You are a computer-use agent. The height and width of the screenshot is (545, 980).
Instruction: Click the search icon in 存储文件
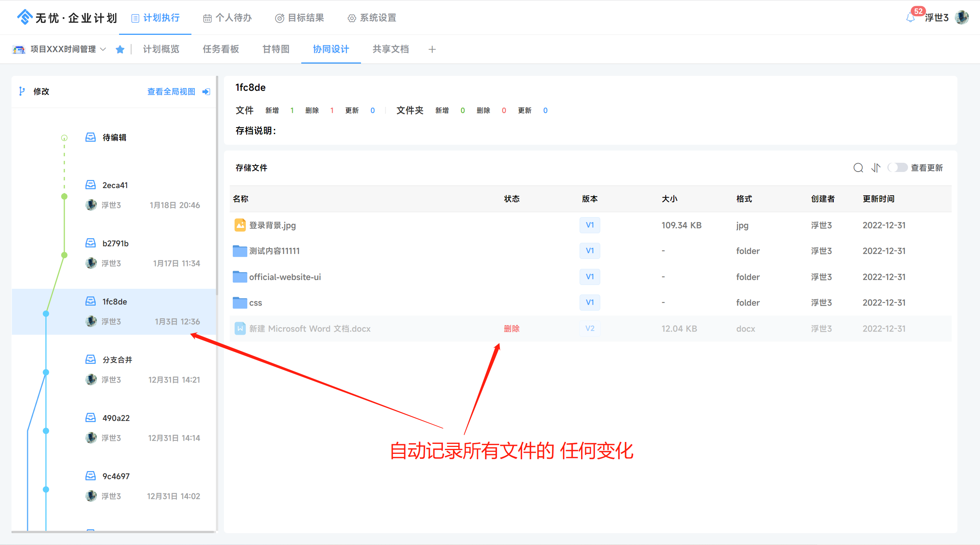pyautogui.click(x=858, y=168)
